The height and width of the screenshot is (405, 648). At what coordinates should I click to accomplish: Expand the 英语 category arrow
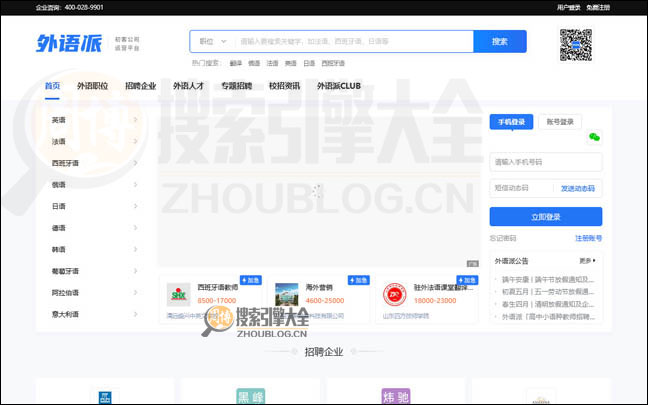coord(135,120)
